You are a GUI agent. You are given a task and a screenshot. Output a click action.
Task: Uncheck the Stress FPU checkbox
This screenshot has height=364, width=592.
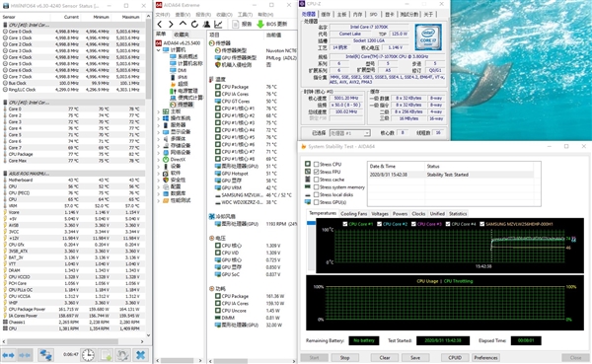coord(317,172)
